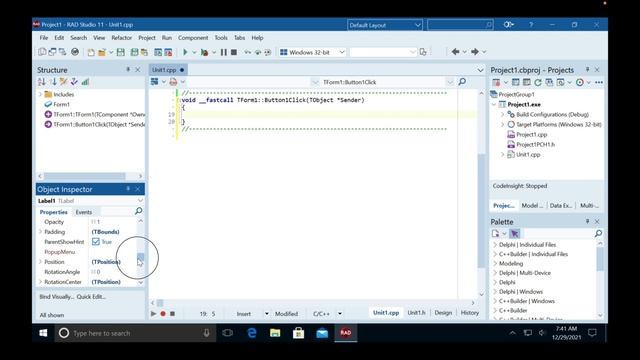Viewport: 640px width, 360px height.
Task: Select Project1.cpp in the Projects tree
Action: tap(531, 134)
